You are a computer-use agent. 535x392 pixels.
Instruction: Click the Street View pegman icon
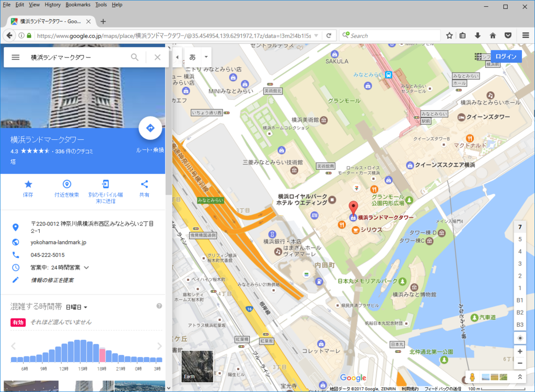coord(472,377)
